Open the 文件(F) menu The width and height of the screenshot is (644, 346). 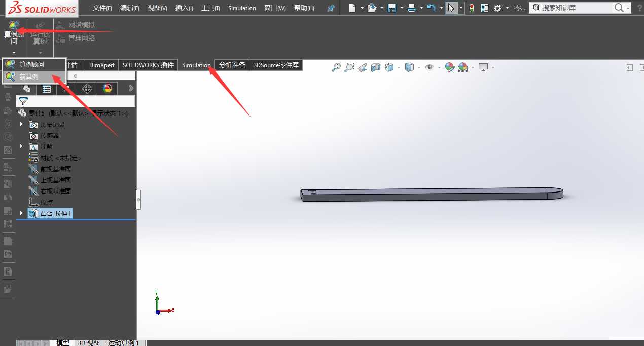(102, 8)
